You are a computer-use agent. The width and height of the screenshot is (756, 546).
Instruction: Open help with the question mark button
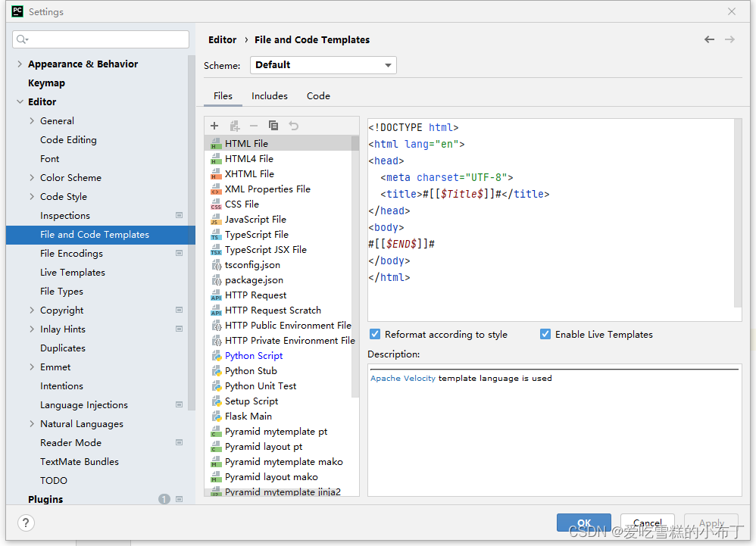point(26,523)
